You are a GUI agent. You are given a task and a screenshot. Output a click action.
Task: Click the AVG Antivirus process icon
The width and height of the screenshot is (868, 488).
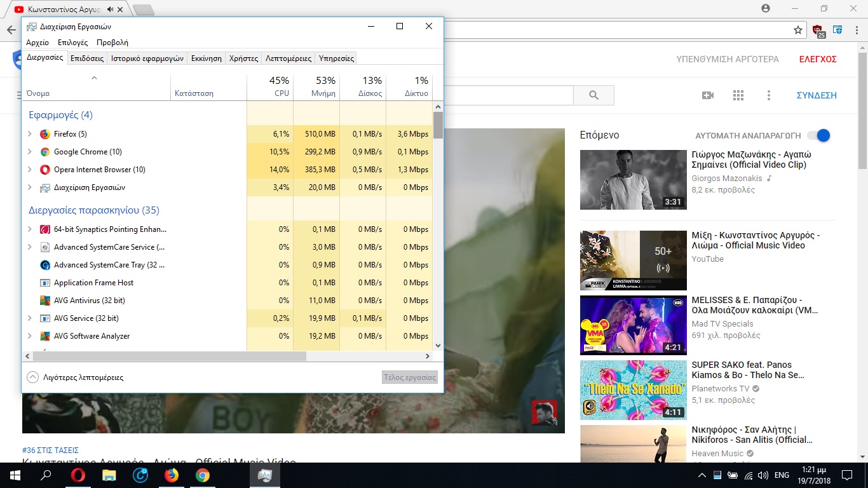coord(45,301)
